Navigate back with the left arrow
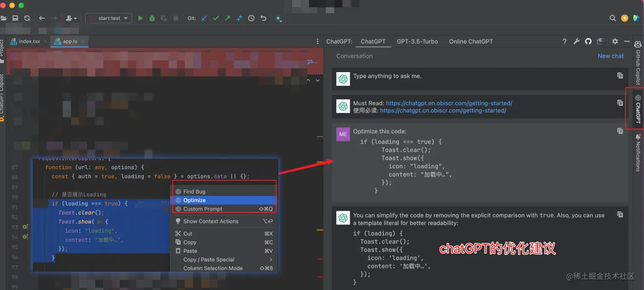Viewport: 644px width, 290px height. pyautogui.click(x=42, y=18)
